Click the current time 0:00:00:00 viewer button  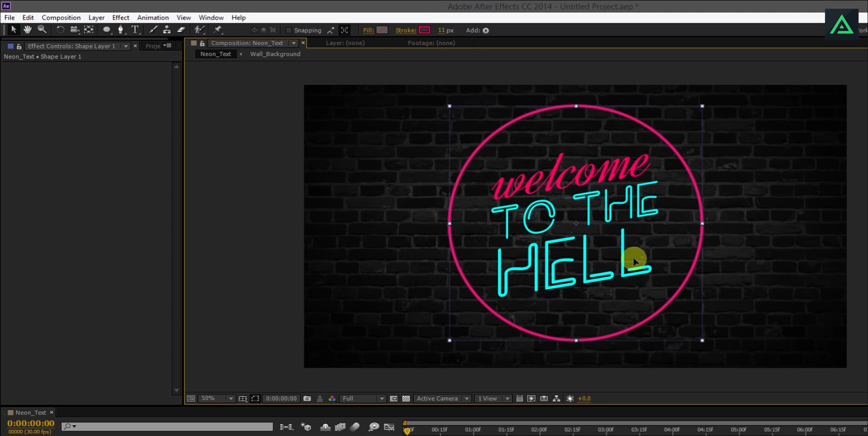[281, 398]
